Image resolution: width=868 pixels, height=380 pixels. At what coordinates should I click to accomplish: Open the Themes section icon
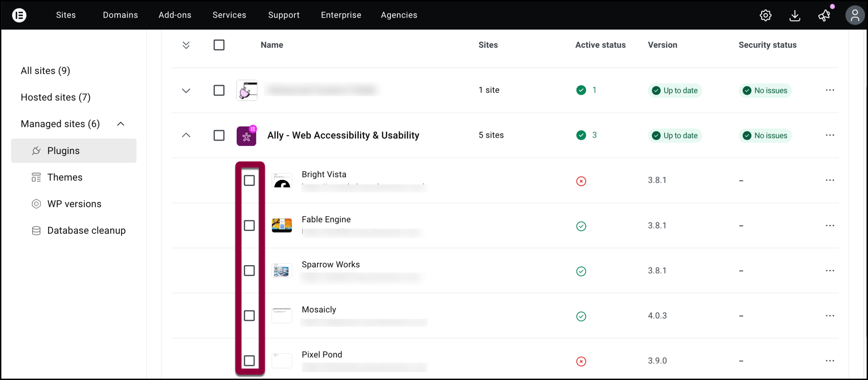pyautogui.click(x=36, y=177)
